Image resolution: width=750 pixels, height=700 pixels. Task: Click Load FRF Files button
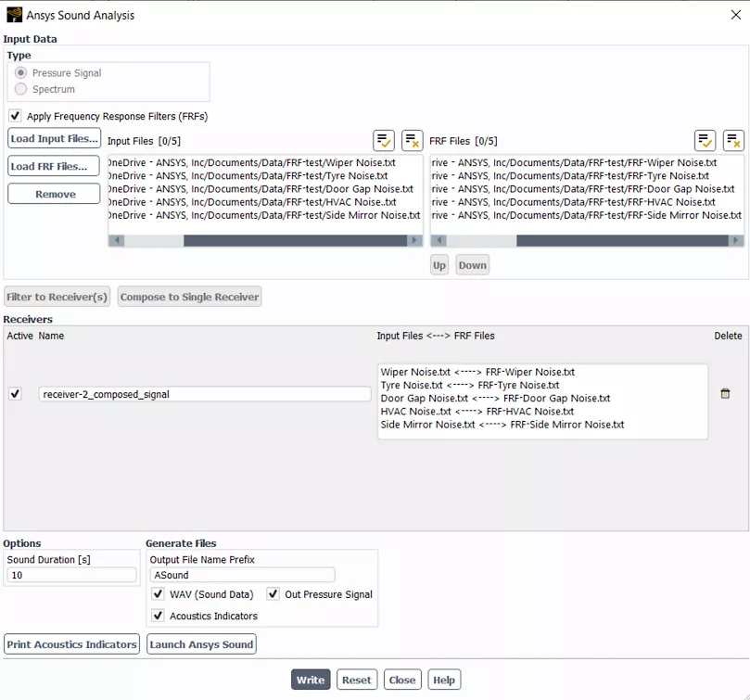pos(54,166)
